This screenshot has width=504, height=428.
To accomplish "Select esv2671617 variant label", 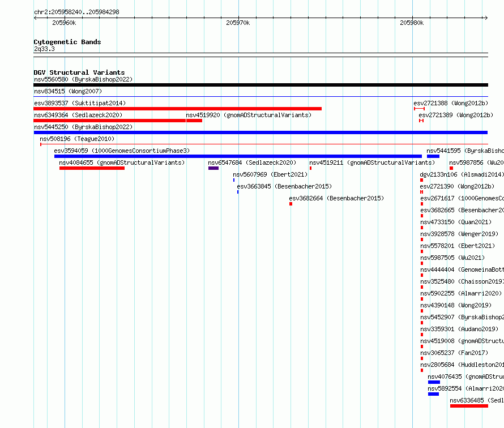I will (x=462, y=198).
